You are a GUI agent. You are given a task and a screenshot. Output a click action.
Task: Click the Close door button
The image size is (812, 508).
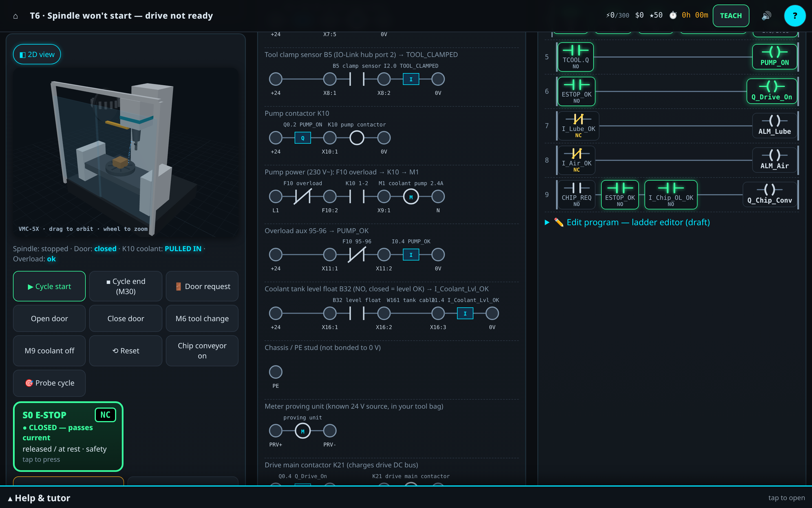click(126, 319)
